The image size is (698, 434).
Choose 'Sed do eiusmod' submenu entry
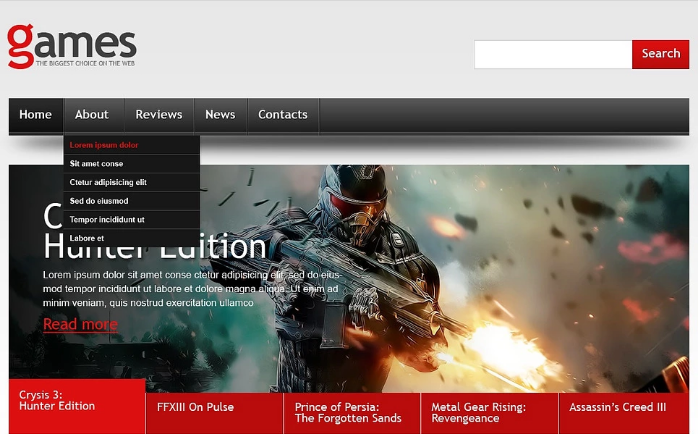[x=132, y=201]
